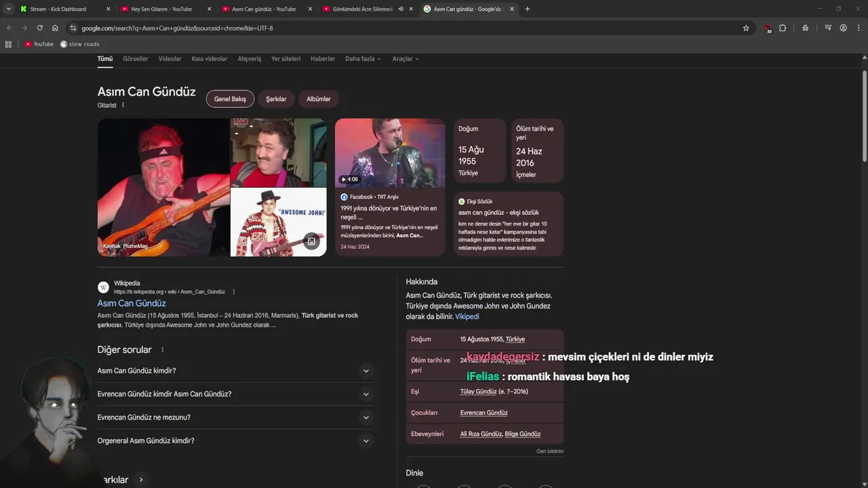868x488 pixels.
Task: View site information icon in address bar
Action: 73,28
